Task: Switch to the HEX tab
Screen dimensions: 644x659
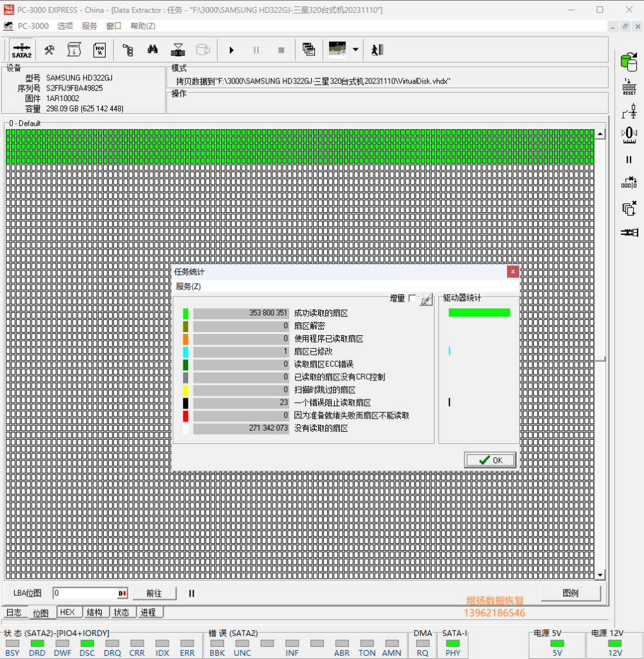Action: point(68,613)
